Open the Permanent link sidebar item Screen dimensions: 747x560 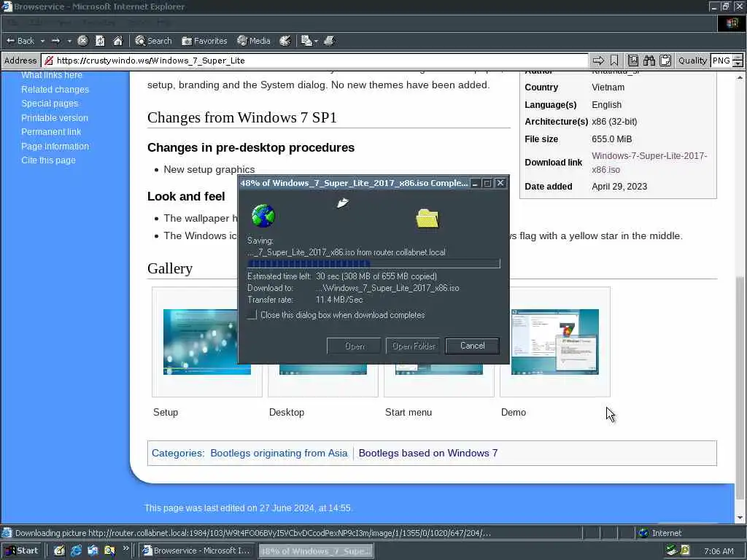pyautogui.click(x=51, y=131)
